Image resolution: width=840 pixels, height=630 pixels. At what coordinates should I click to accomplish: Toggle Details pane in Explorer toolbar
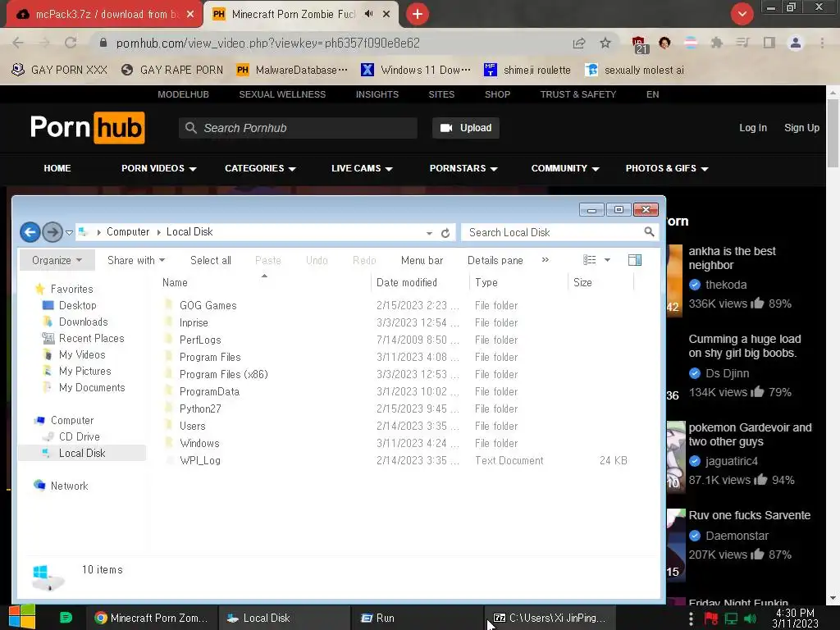pyautogui.click(x=495, y=260)
